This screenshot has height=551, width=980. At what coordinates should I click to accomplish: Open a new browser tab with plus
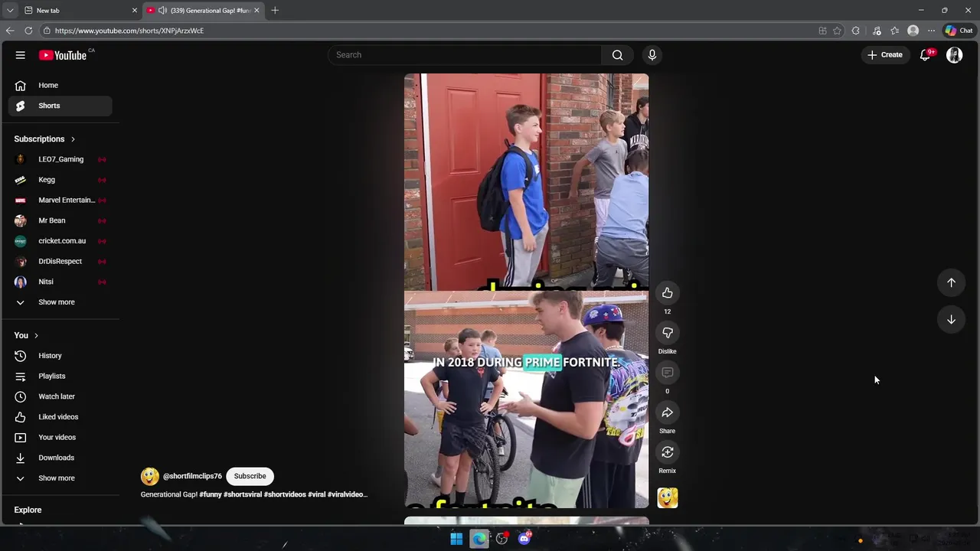coord(275,11)
